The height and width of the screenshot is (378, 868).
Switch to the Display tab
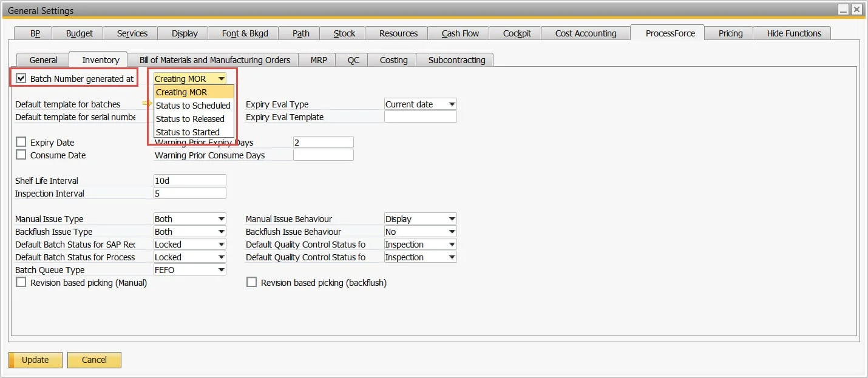click(185, 33)
